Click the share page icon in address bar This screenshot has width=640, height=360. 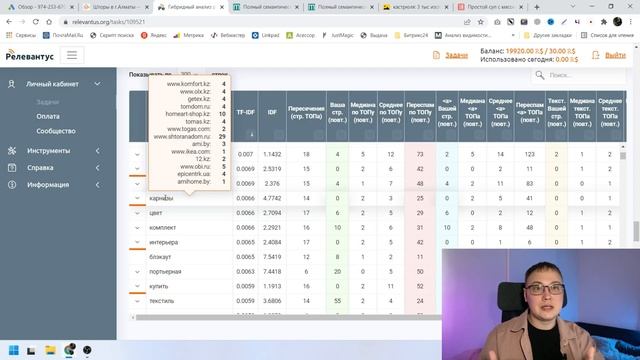[x=467, y=22]
